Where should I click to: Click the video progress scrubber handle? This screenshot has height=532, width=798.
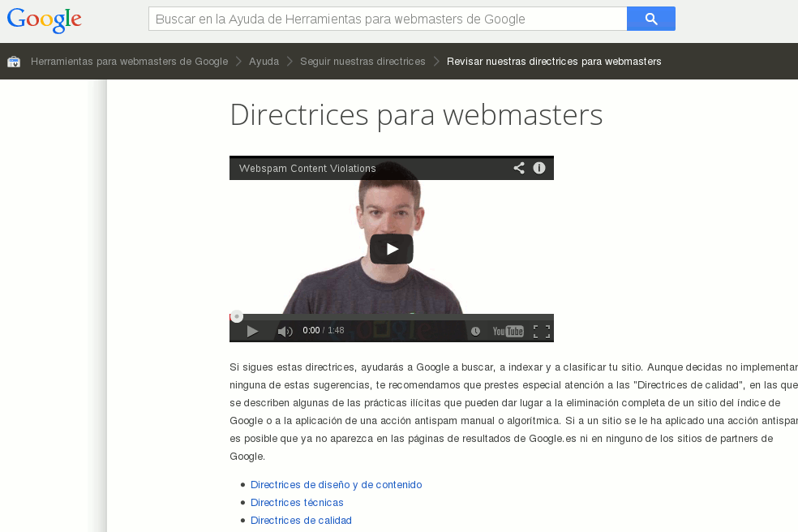tap(237, 316)
